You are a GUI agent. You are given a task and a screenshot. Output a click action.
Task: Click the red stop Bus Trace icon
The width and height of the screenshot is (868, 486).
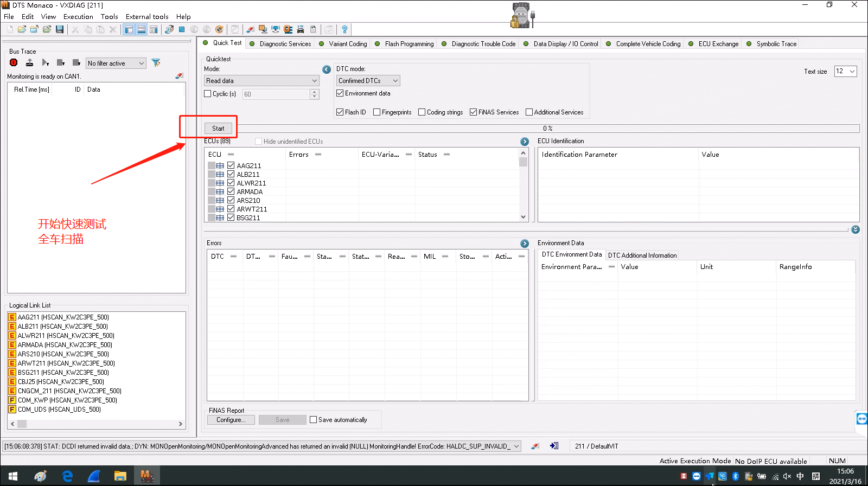(14, 63)
